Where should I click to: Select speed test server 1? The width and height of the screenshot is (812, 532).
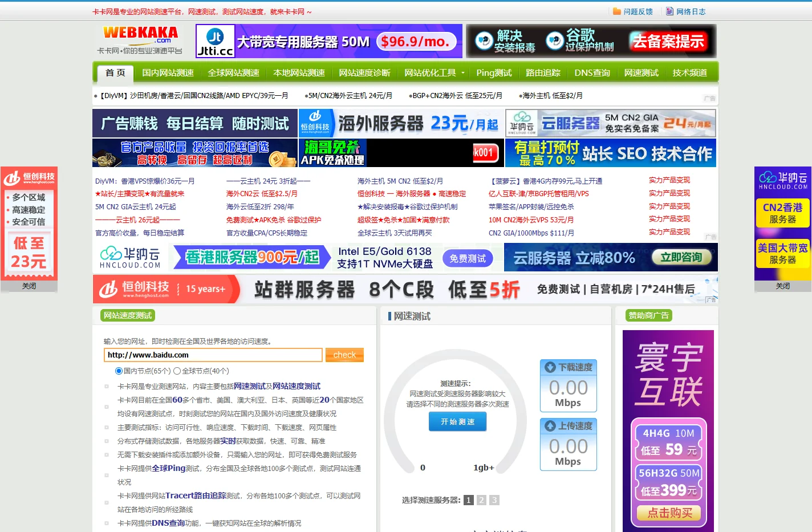pyautogui.click(x=469, y=500)
